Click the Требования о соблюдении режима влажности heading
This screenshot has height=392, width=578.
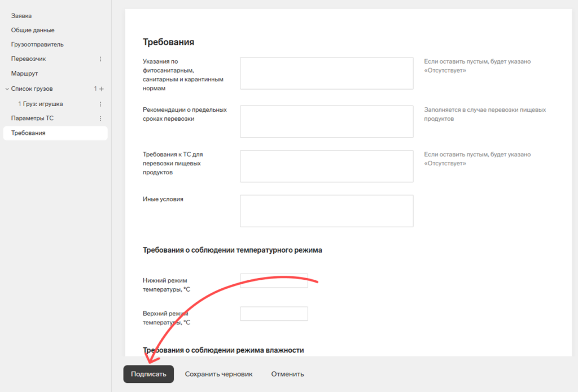pos(224,350)
